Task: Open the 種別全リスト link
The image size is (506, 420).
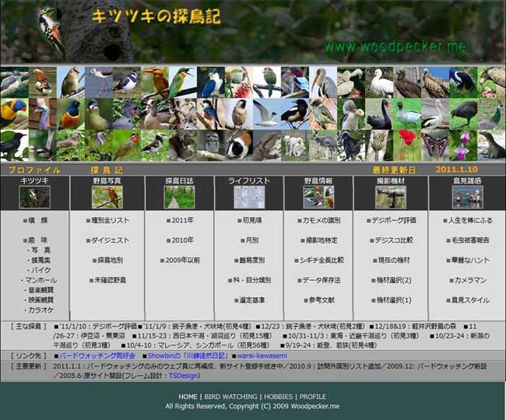Action: (108, 220)
